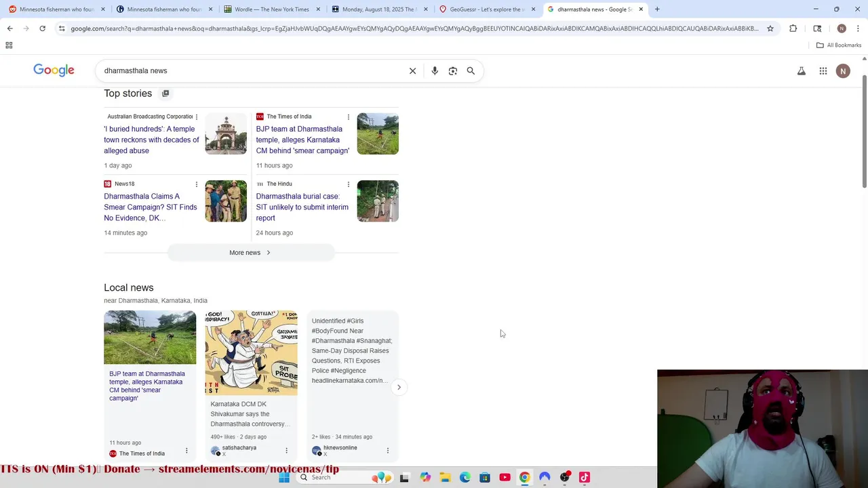Switch to the Monday, August 18, 2025 tab

[379, 9]
